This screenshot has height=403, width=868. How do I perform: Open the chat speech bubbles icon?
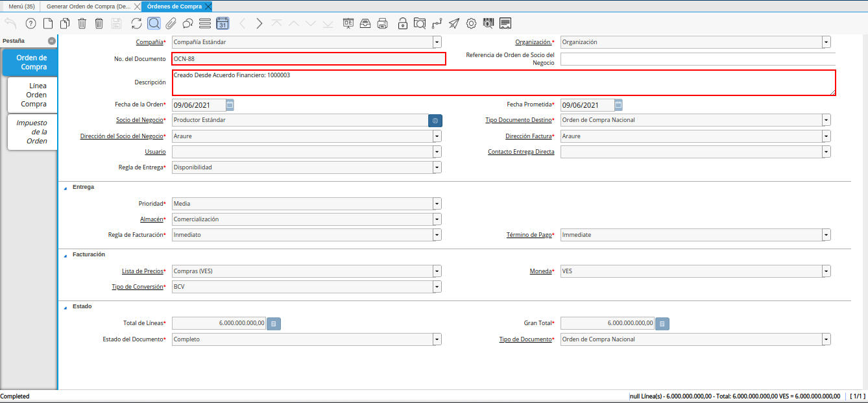[x=187, y=23]
